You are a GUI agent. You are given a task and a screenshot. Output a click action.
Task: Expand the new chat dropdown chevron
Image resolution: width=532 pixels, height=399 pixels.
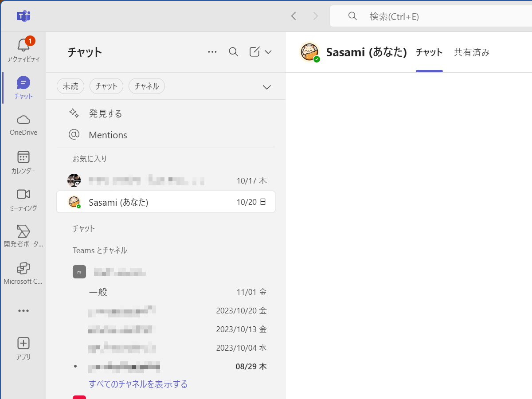pos(268,51)
